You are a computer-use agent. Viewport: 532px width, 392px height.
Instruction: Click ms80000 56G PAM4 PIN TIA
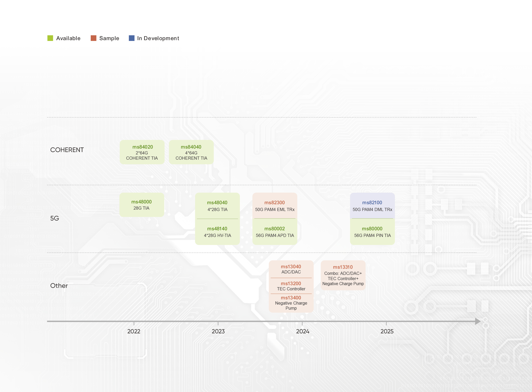coord(372,232)
